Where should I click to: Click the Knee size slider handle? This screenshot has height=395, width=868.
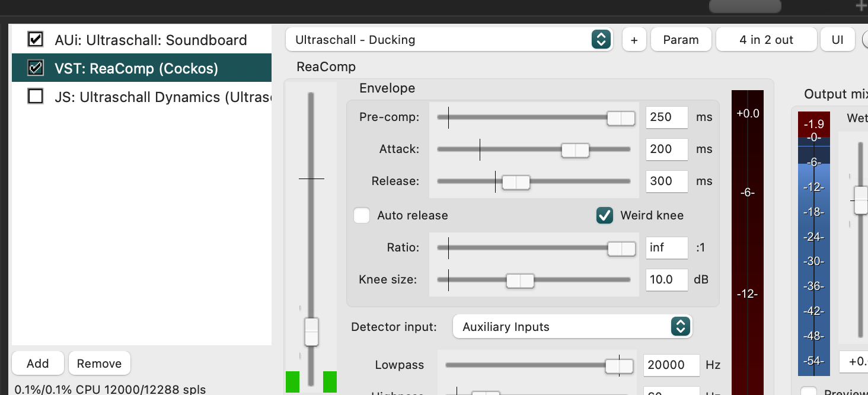click(520, 281)
